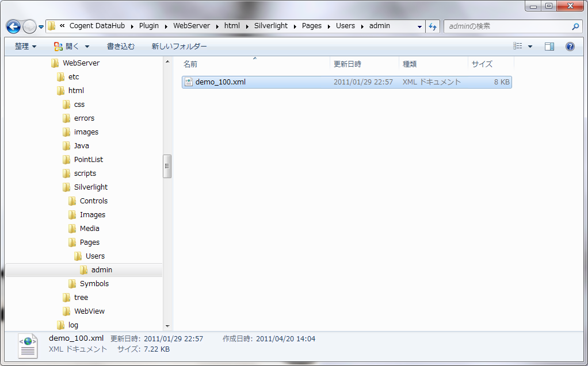Open the view options dropdown arrow

[x=530, y=47]
